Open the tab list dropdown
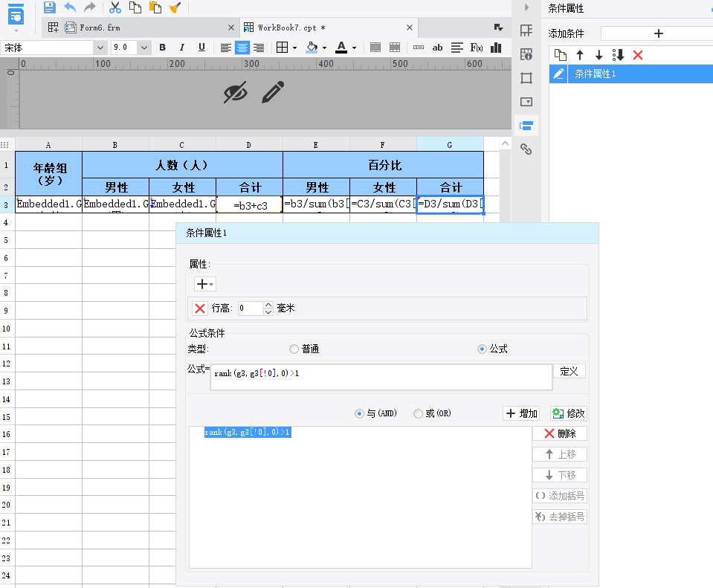 click(x=498, y=28)
